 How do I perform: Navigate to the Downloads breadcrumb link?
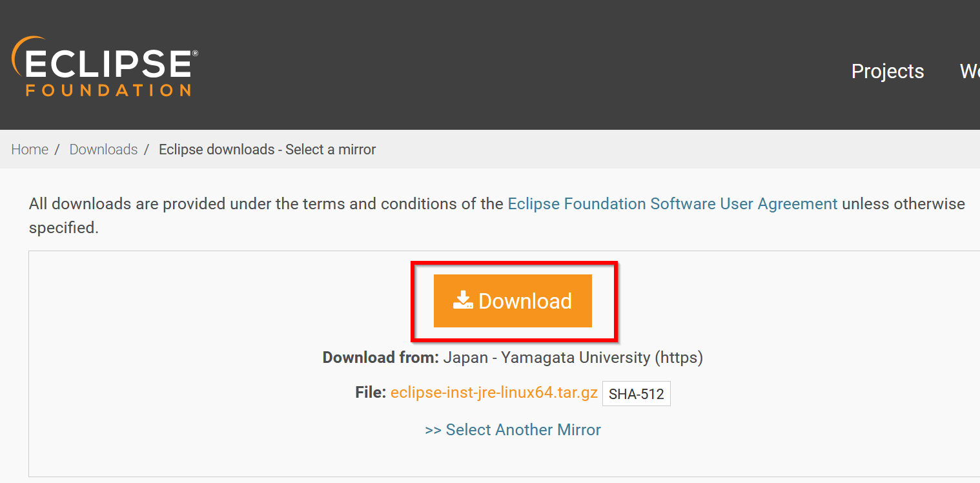103,149
